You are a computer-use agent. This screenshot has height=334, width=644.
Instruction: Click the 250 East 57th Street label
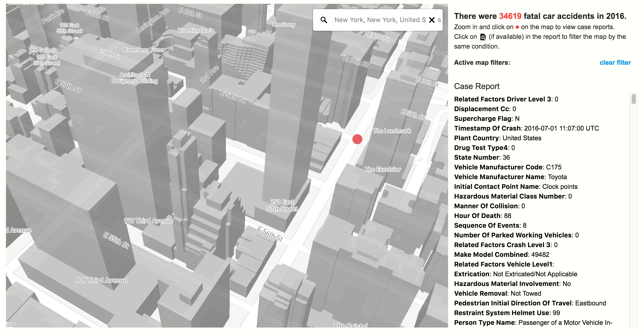click(x=282, y=205)
